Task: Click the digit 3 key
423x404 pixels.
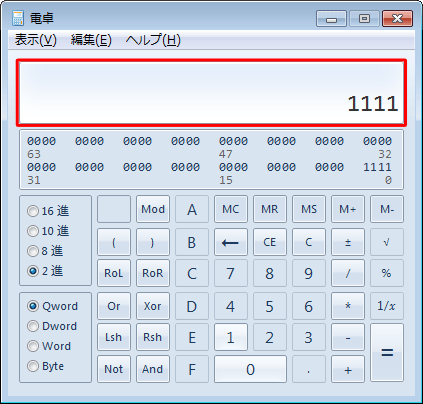Action: (x=309, y=337)
